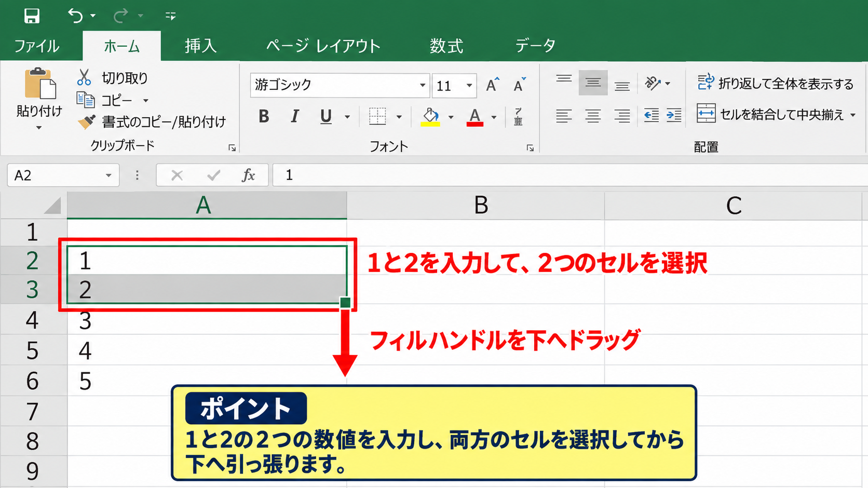Expand the 貼り付け options arrow
Viewport: 868px width, 488px height.
[39, 128]
